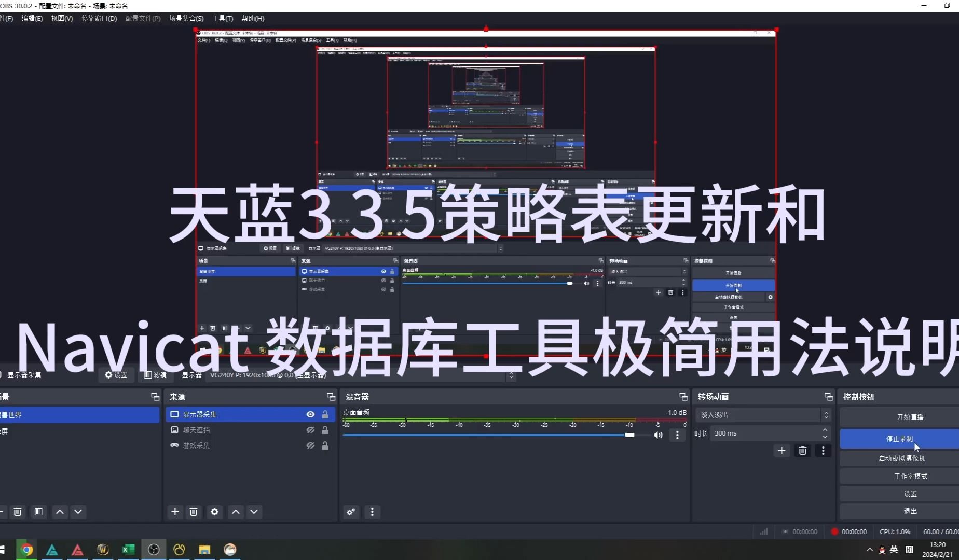Click 停止录制 to stop recording

coord(899,439)
